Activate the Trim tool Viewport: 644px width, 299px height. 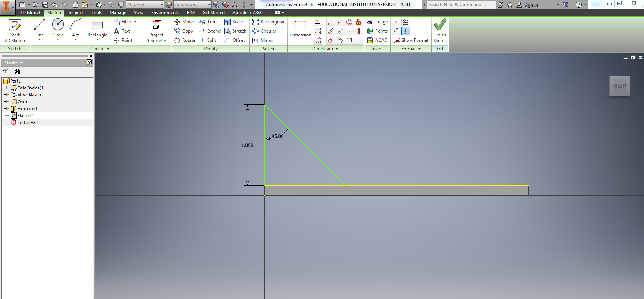208,22
